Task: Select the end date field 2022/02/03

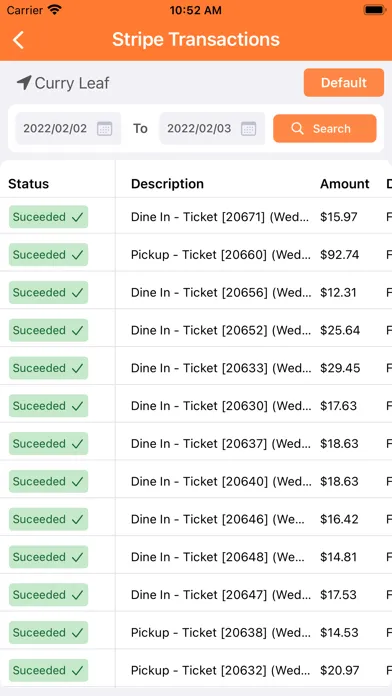Action: point(212,129)
